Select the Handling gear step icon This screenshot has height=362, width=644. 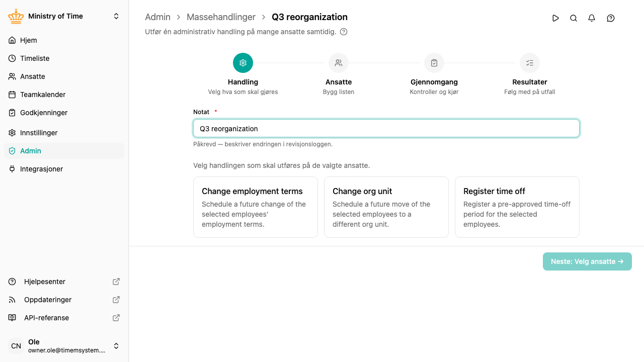[x=243, y=63]
